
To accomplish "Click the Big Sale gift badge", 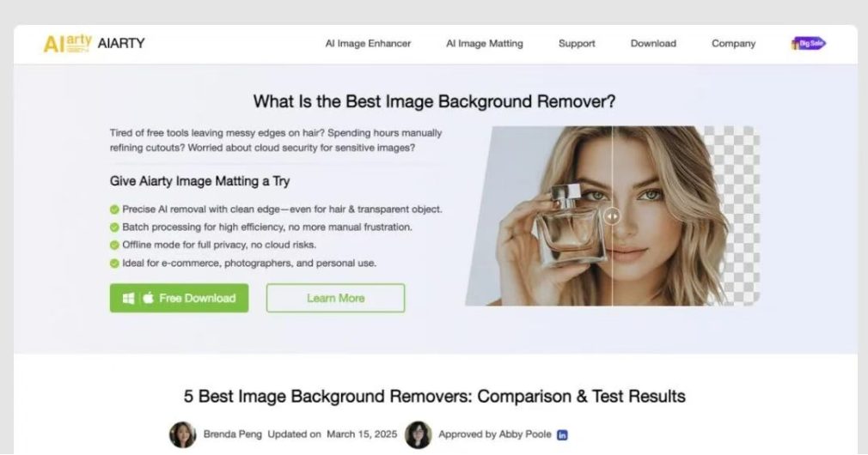I will (808, 43).
